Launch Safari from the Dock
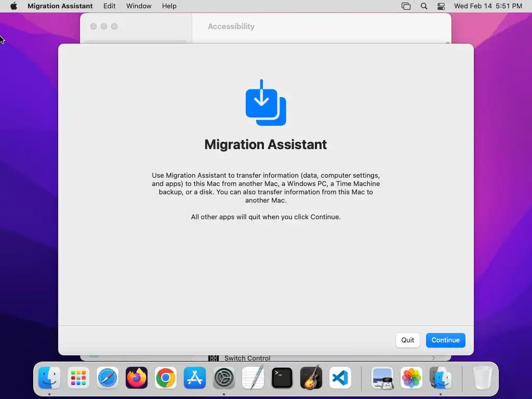The width and height of the screenshot is (532, 399). (108, 378)
